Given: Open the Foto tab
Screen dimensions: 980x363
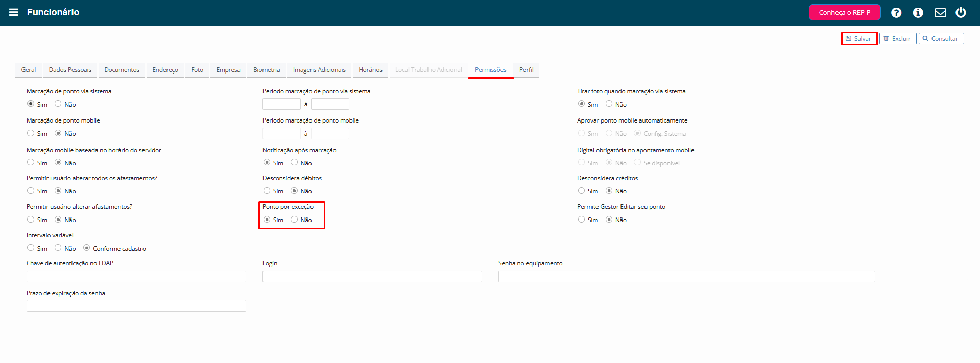Looking at the screenshot, I should (197, 70).
